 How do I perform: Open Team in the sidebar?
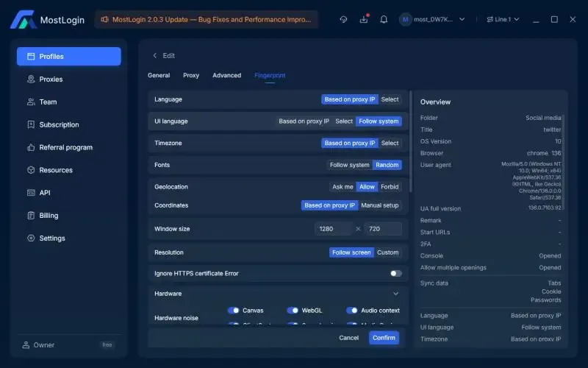69,102
